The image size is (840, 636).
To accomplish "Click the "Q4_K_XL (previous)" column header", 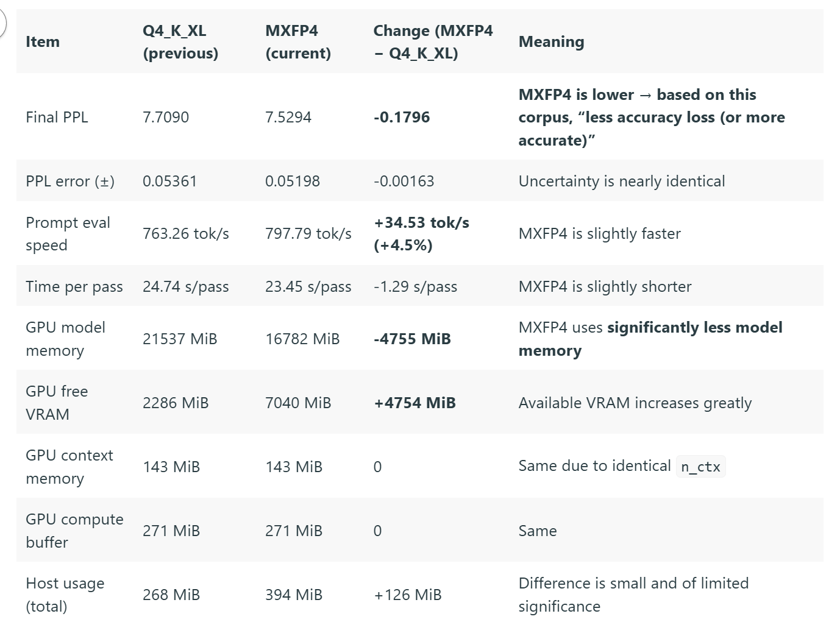I will (180, 42).
